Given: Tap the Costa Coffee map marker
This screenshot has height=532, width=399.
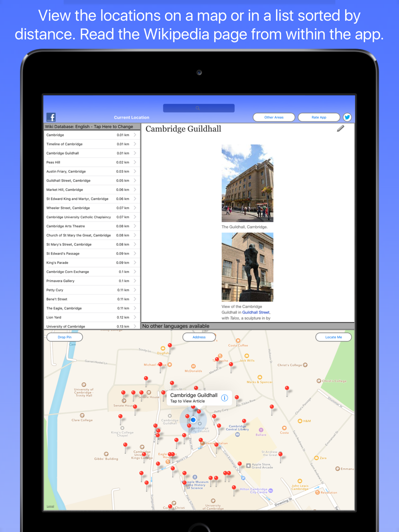Looking at the screenshot, I should coord(238,341).
